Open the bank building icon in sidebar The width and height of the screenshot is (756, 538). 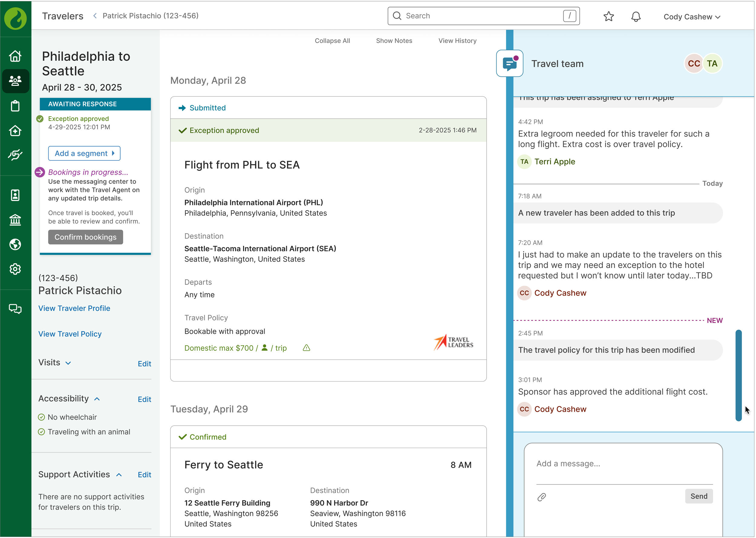click(x=15, y=220)
